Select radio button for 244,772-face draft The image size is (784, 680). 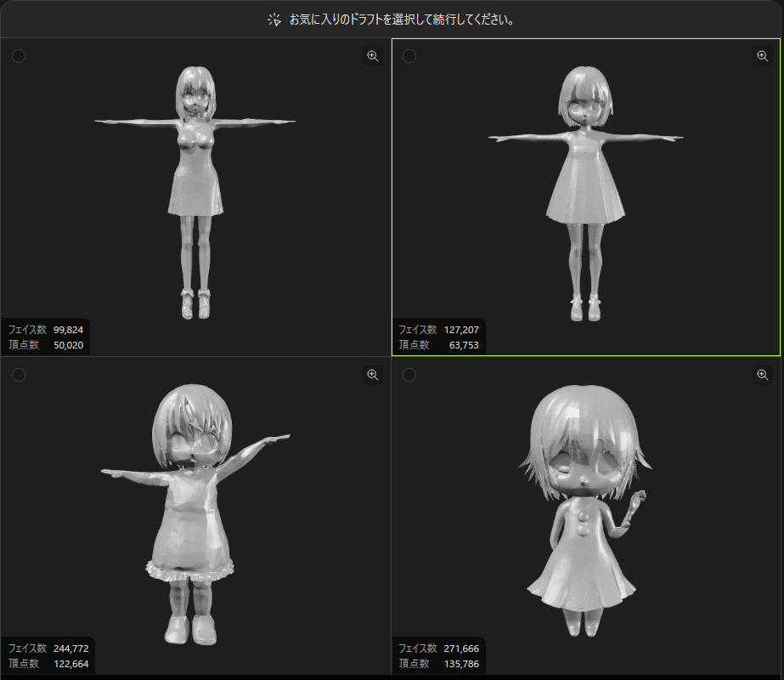pyautogui.click(x=19, y=375)
